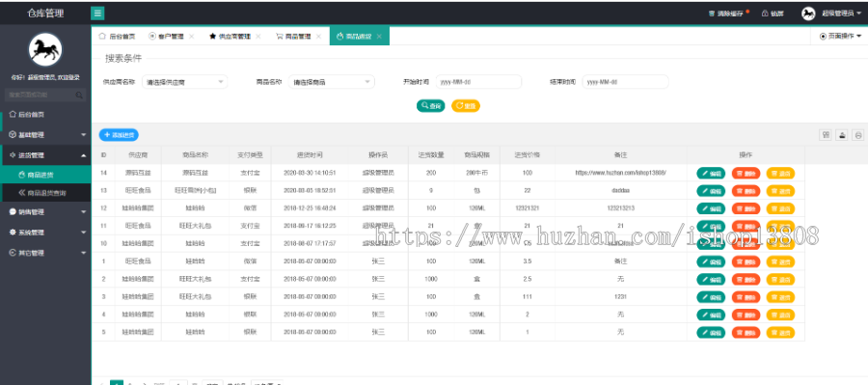Expand the 系统管理 sidebar menu
Screen dimensions: 868x385
click(x=45, y=233)
